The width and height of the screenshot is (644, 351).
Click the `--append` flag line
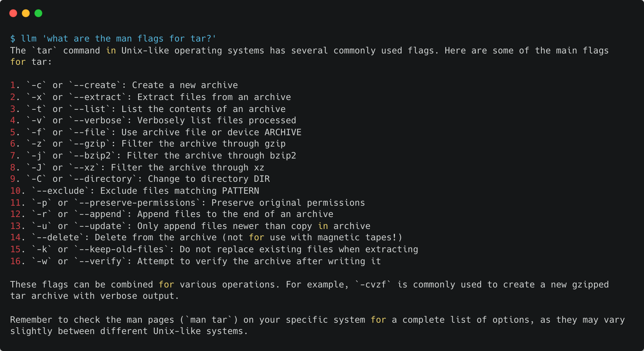[x=172, y=214]
